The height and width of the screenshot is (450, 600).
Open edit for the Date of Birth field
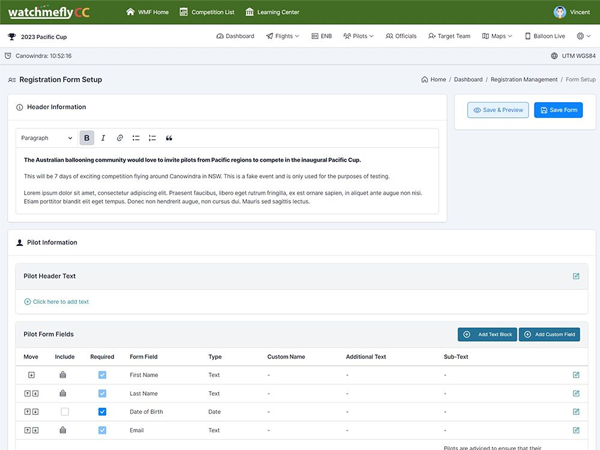(x=576, y=412)
